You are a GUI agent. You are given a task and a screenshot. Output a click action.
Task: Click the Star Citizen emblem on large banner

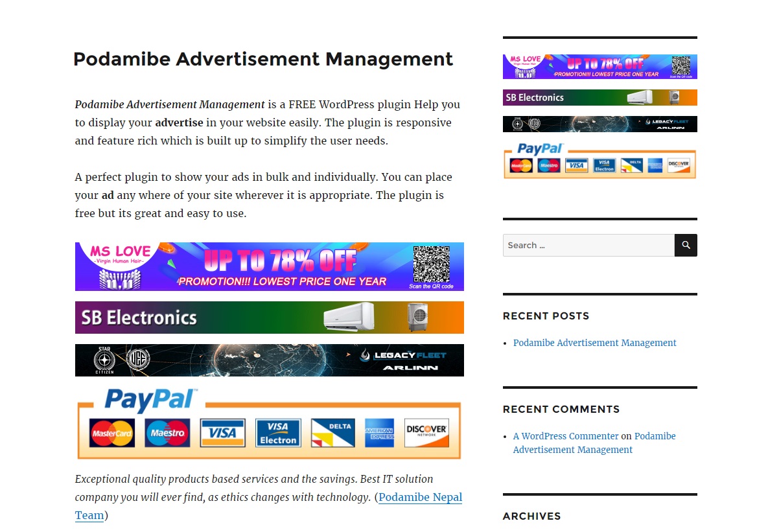point(104,360)
